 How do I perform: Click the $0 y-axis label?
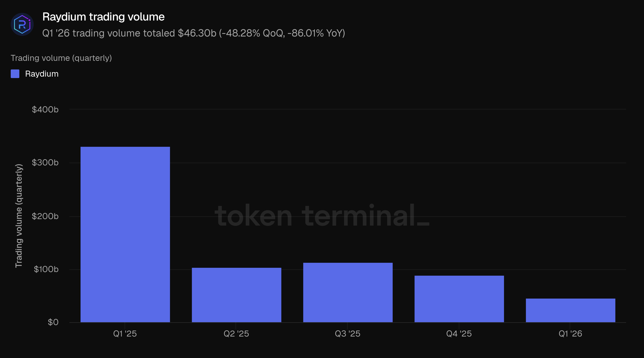[x=53, y=322]
